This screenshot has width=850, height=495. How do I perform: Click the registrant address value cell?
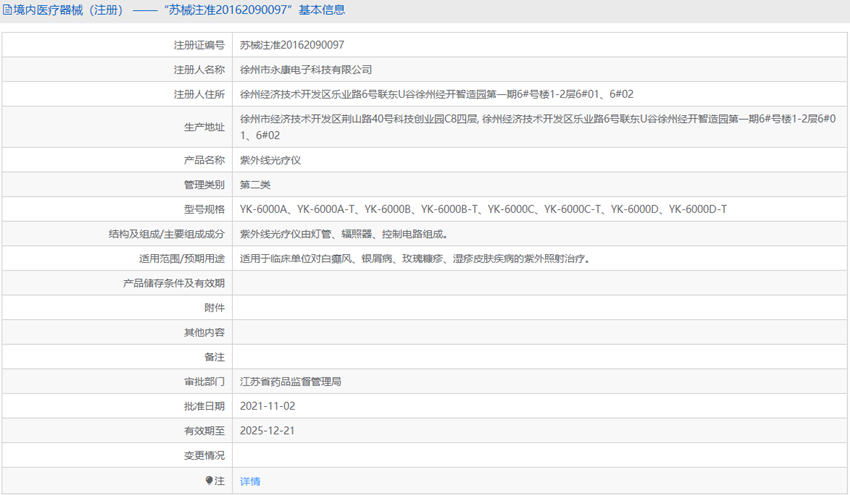point(436,94)
